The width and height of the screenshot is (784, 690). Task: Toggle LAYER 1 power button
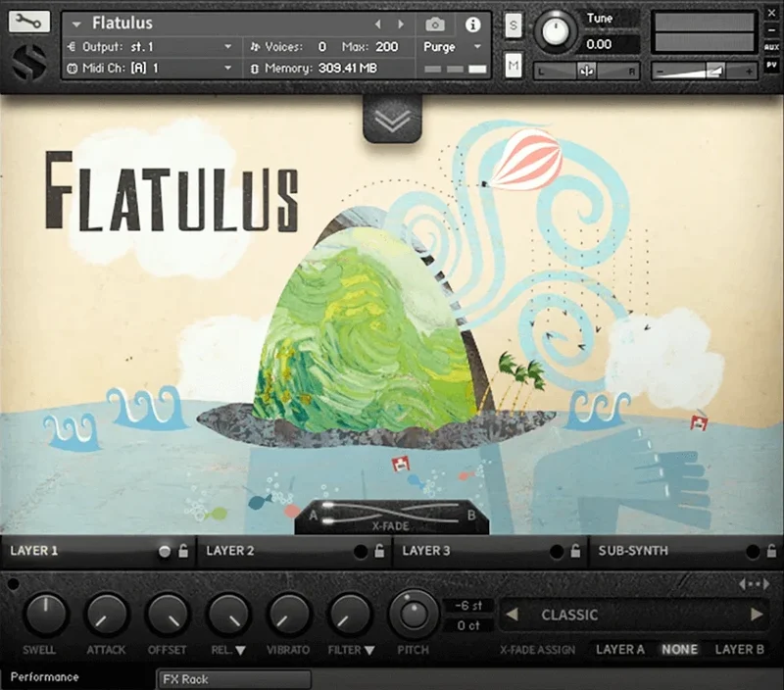(x=164, y=552)
